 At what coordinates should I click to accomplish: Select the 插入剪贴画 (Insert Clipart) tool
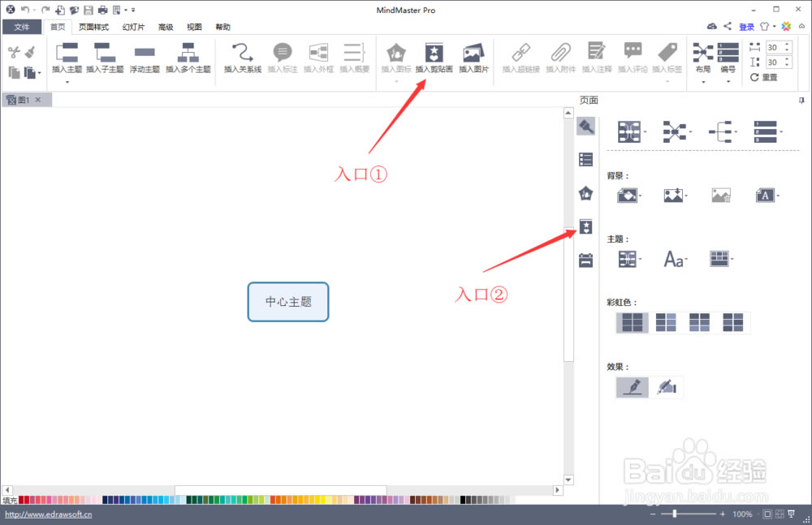(x=434, y=57)
